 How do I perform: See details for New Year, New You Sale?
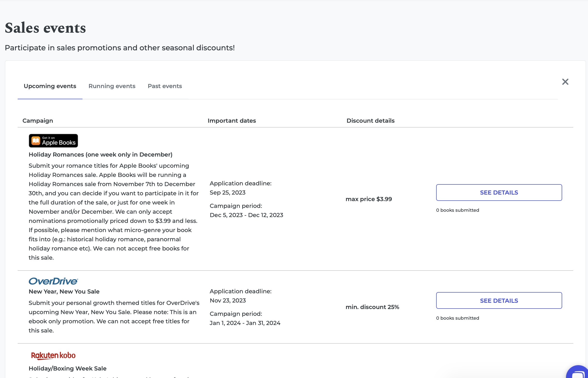point(499,300)
